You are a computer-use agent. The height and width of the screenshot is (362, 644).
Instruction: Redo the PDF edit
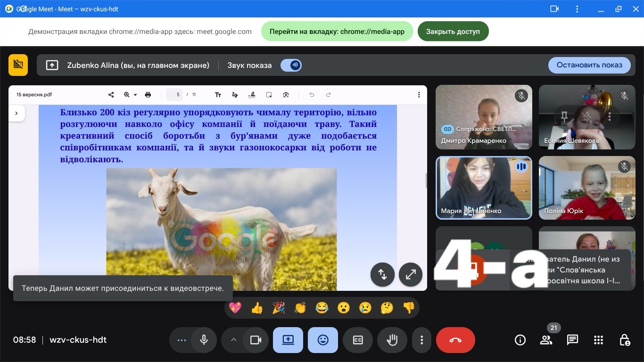click(x=329, y=95)
